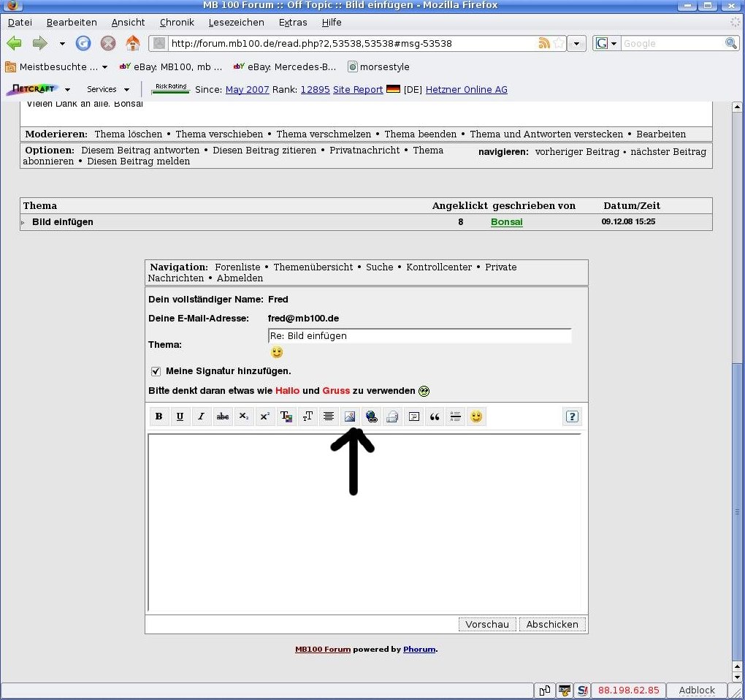
Task: Apply underline with the U icon
Action: tap(180, 416)
